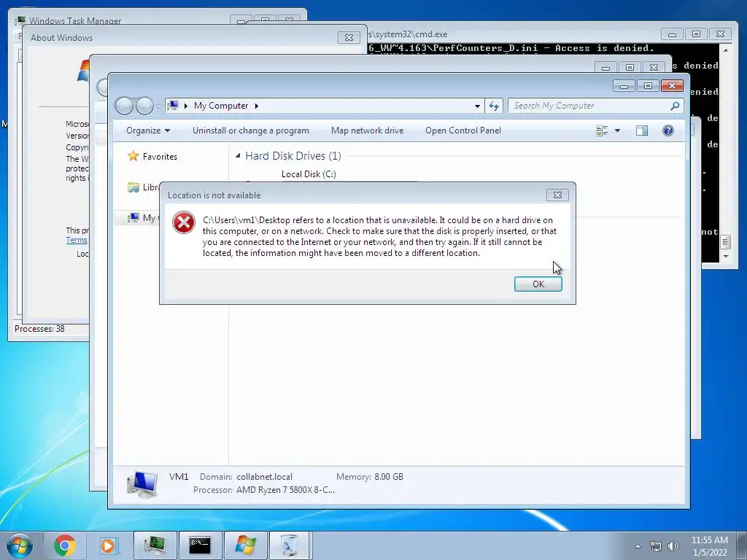Select Local Disk (C:)
The image size is (747, 560).
(x=309, y=174)
